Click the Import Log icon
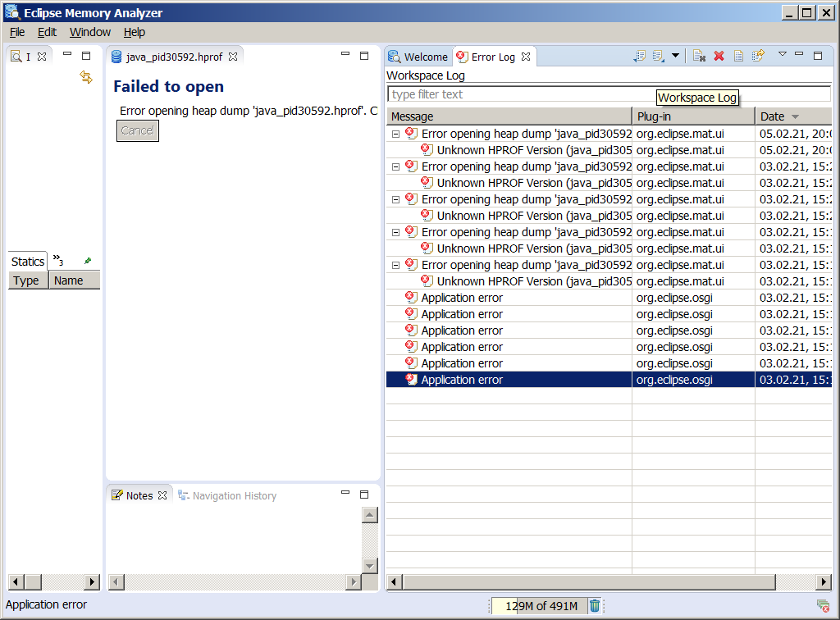Image resolution: width=840 pixels, height=620 pixels. 659,56
